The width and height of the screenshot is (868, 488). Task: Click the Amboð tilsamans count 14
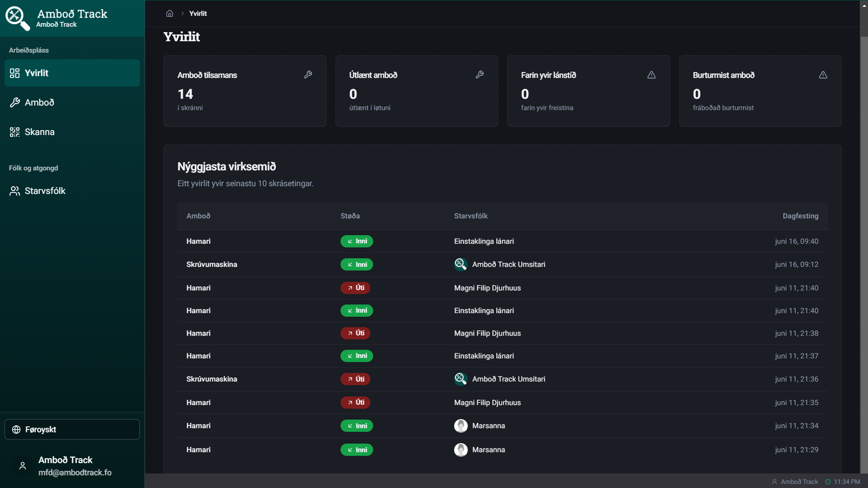(x=185, y=94)
